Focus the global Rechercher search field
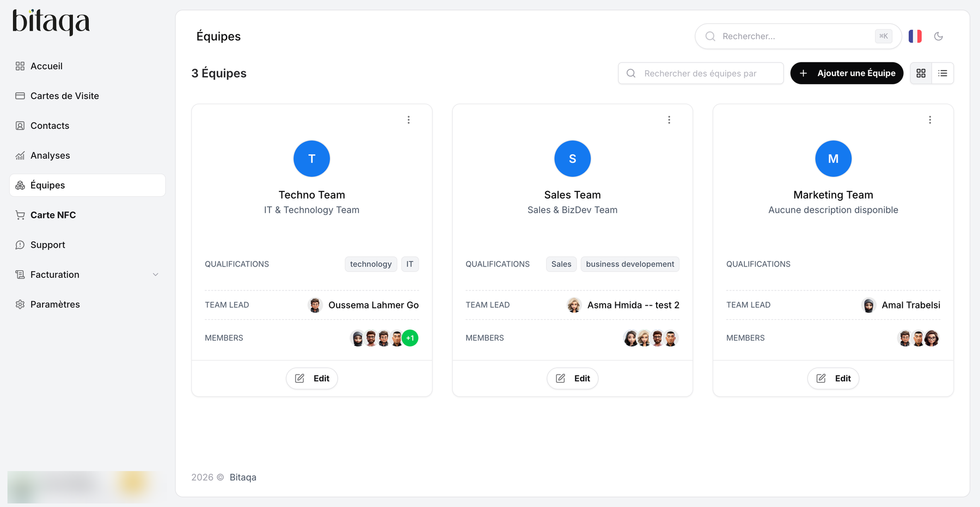Image resolution: width=980 pixels, height=507 pixels. pyautogui.click(x=798, y=36)
